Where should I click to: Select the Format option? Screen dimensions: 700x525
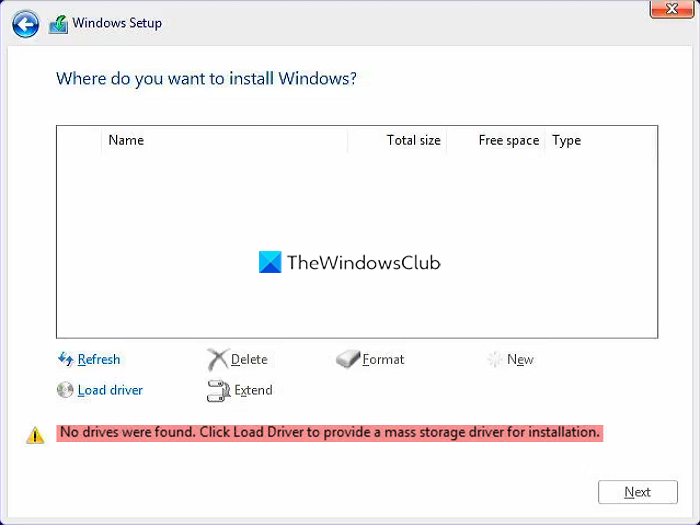pyautogui.click(x=383, y=359)
